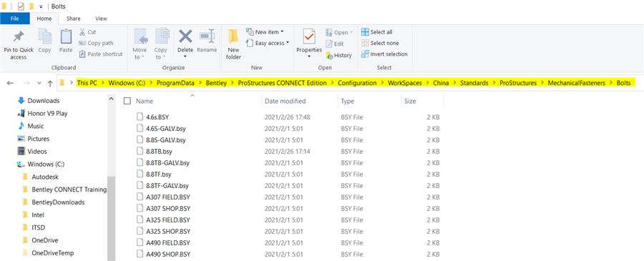Click Invert selection
The image size is (644, 261).
pyautogui.click(x=384, y=54)
